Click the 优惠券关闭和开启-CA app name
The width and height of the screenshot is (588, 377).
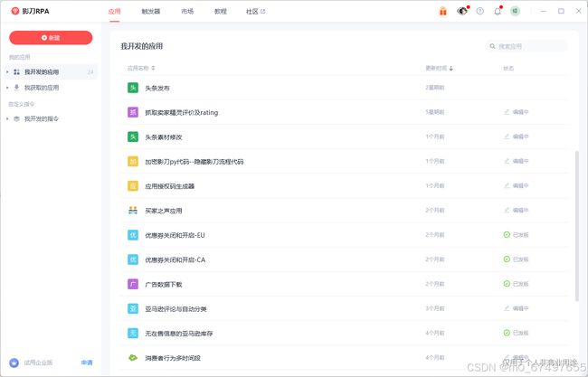point(175,259)
